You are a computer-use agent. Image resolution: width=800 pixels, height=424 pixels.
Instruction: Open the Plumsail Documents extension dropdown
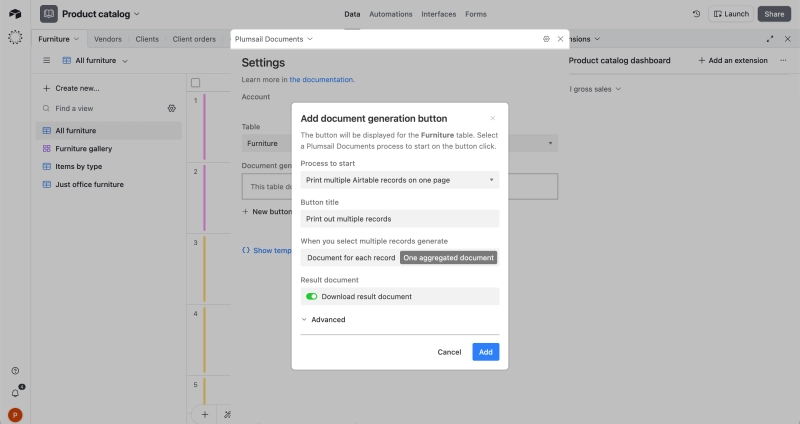[310, 39]
